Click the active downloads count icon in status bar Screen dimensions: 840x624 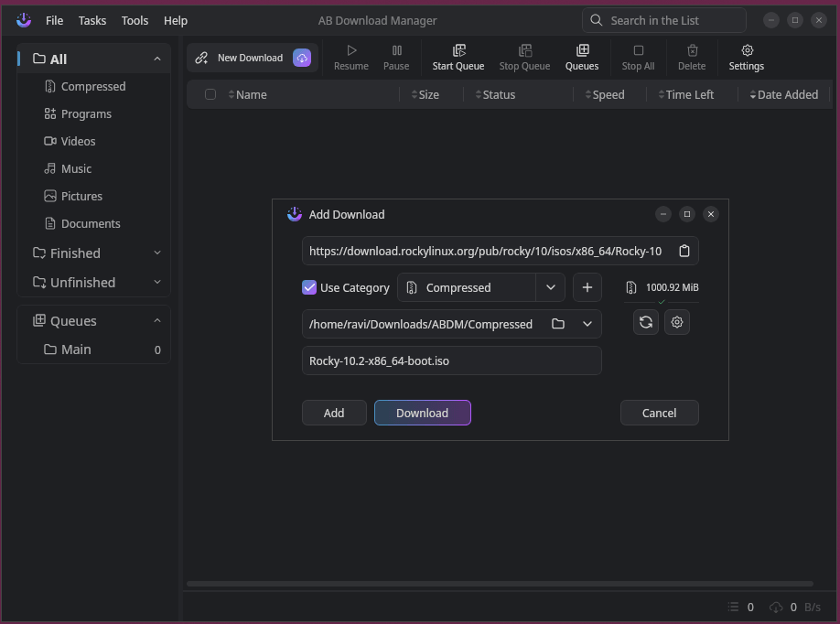733,607
